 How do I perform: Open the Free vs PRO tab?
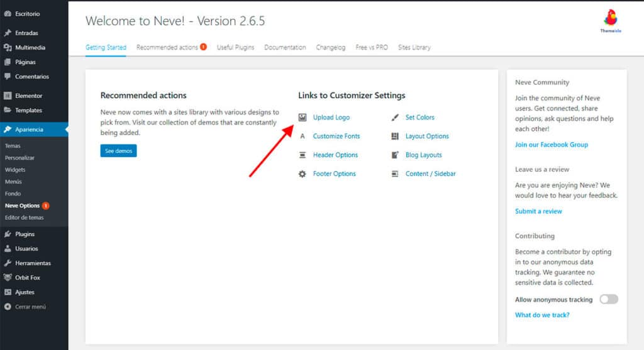(372, 47)
